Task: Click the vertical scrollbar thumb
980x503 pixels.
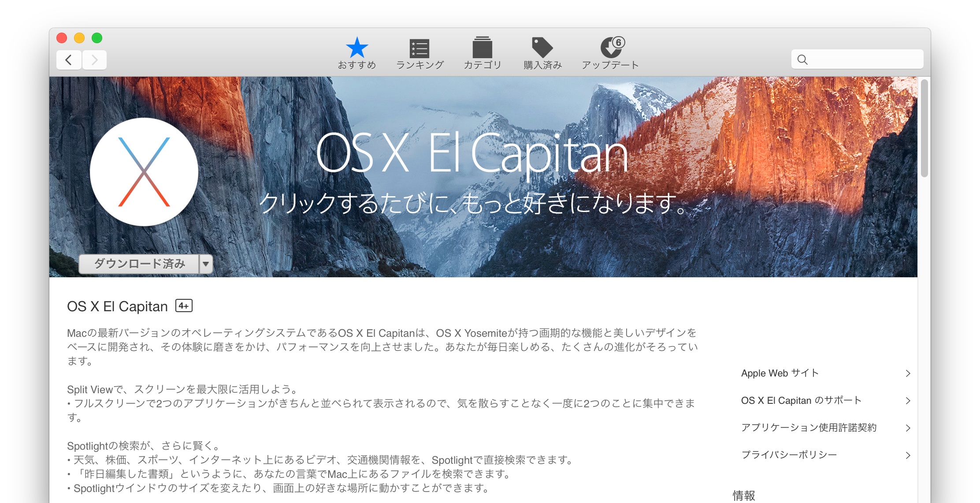Action: [x=924, y=128]
